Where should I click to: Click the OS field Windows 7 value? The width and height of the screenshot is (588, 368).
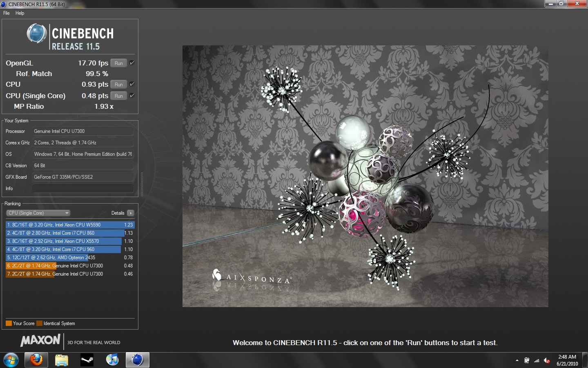point(83,154)
